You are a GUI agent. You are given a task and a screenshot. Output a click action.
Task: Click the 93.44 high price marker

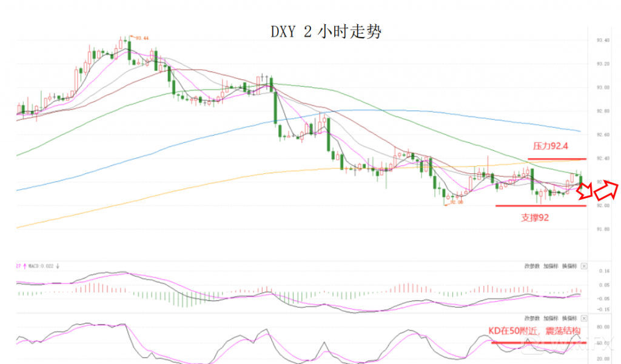click(141, 38)
